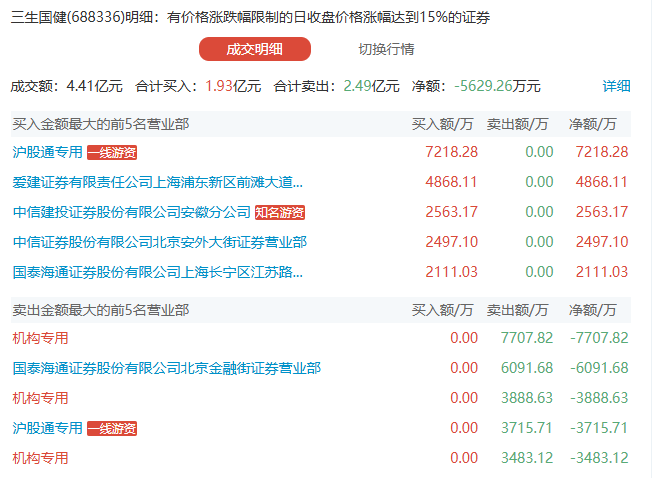The width and height of the screenshot is (652, 478).
Task: Select the 成交明细 tab
Action: tap(254, 49)
